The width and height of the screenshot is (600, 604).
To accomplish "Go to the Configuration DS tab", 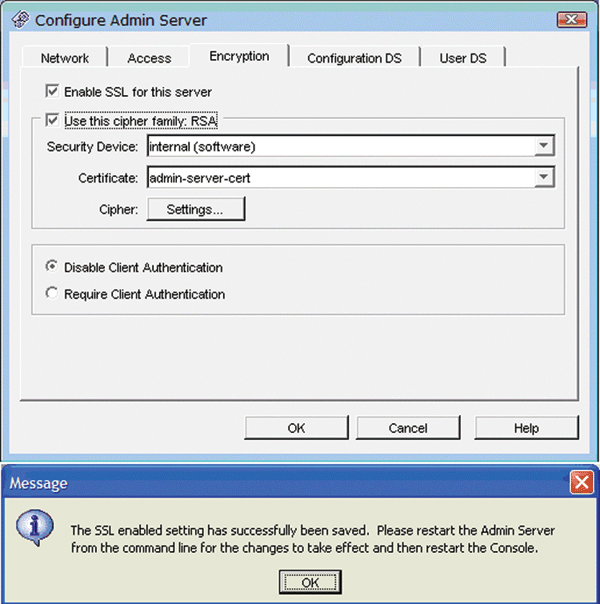I will click(x=354, y=58).
